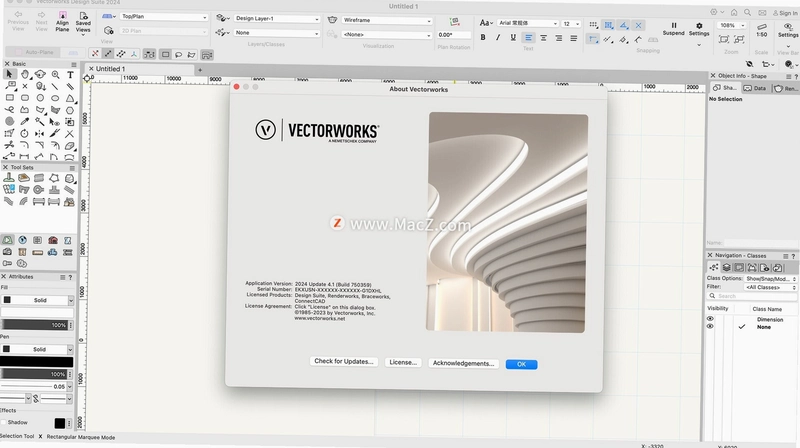Click the Search field in Navigation palette
Image resolution: width=800 pixels, height=448 pixels.
(x=752, y=296)
